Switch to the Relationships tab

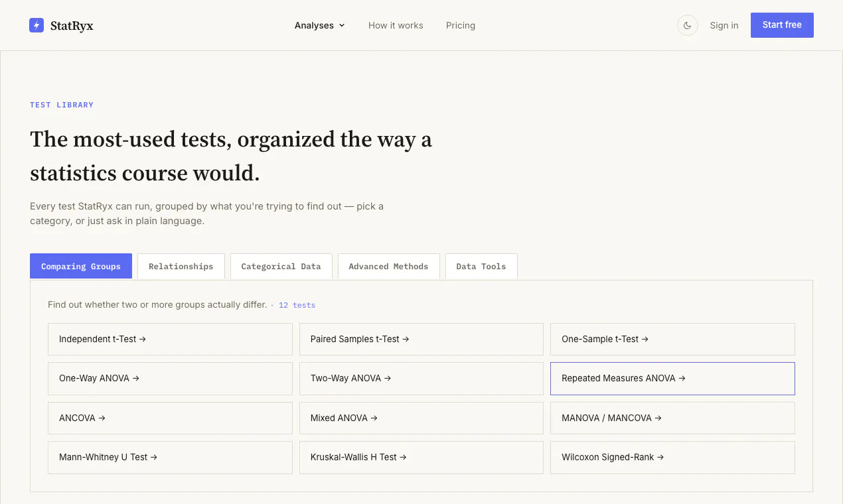181,266
